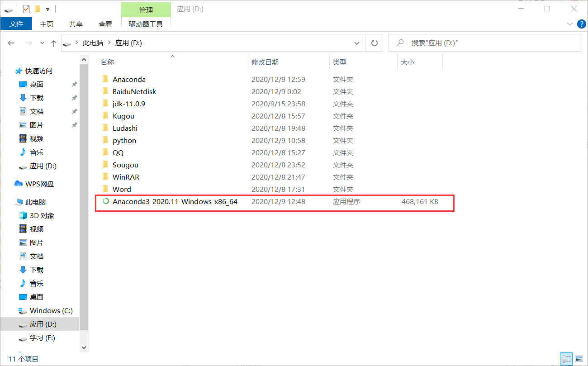
Task: Collapse the ribbon with the chevron
Action: click(x=569, y=24)
